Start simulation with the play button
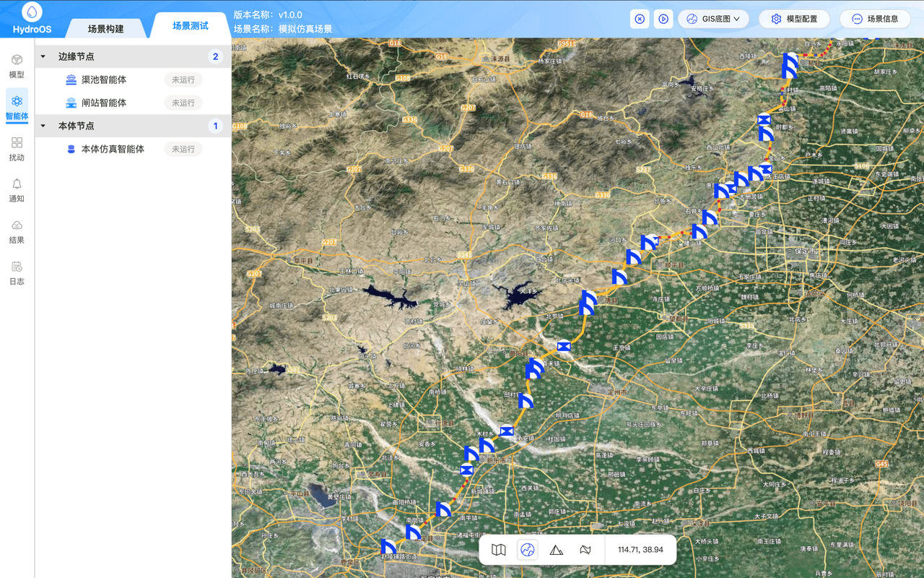This screenshot has width=924, height=578. click(663, 19)
